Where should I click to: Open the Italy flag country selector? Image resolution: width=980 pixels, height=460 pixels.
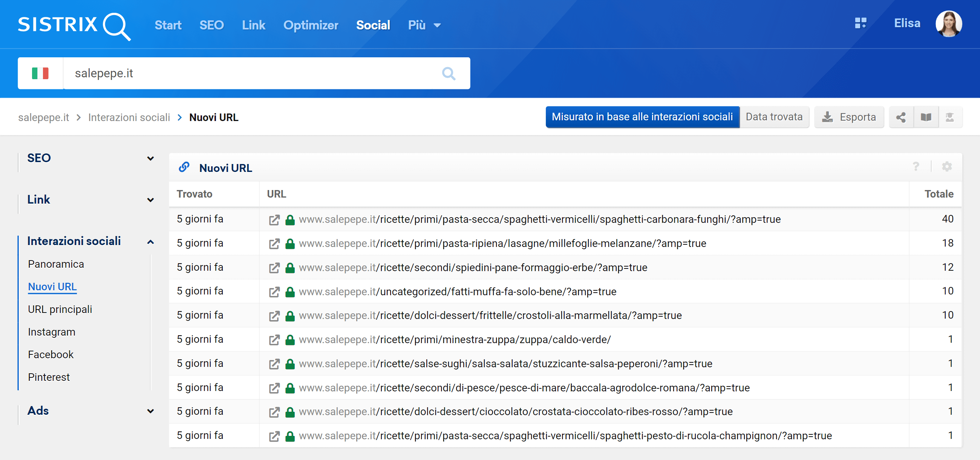click(40, 73)
